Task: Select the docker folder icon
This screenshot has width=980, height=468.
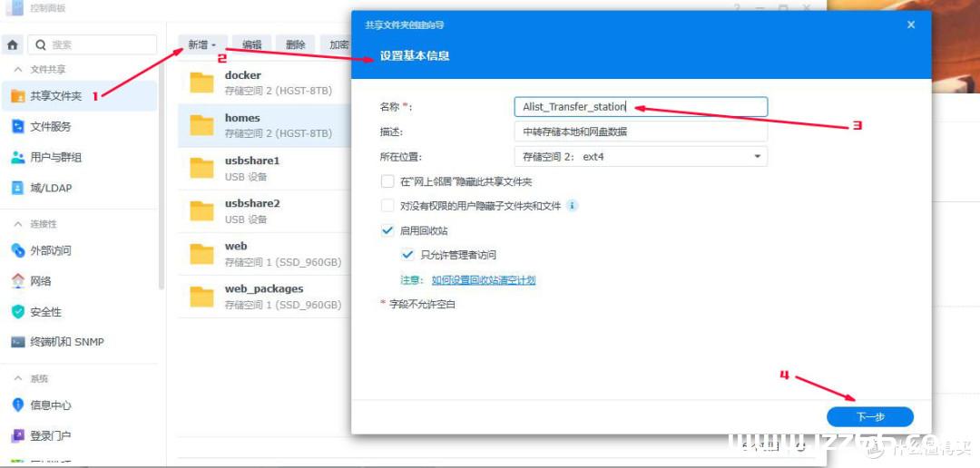Action: (x=201, y=83)
